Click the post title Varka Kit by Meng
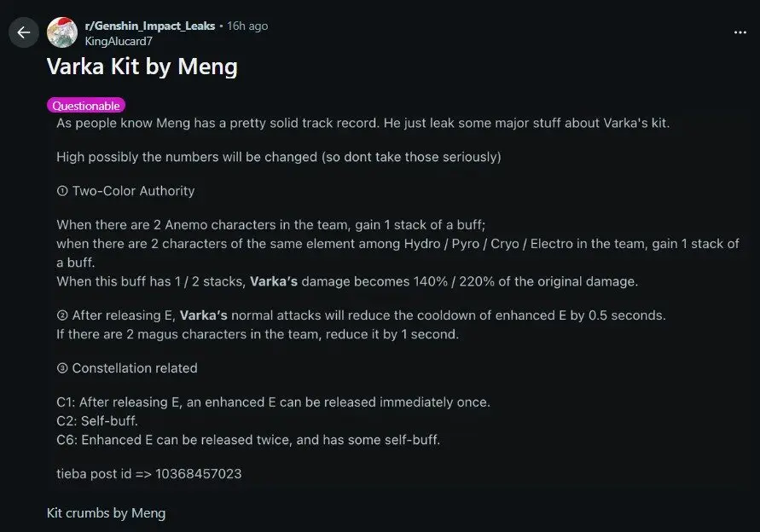 click(x=142, y=67)
